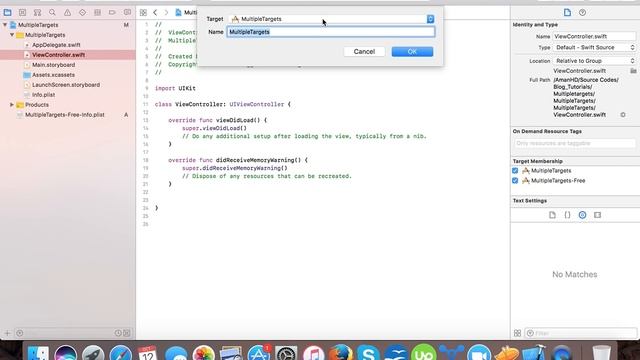
Task: Confirm dialog with OK button
Action: pos(412,51)
